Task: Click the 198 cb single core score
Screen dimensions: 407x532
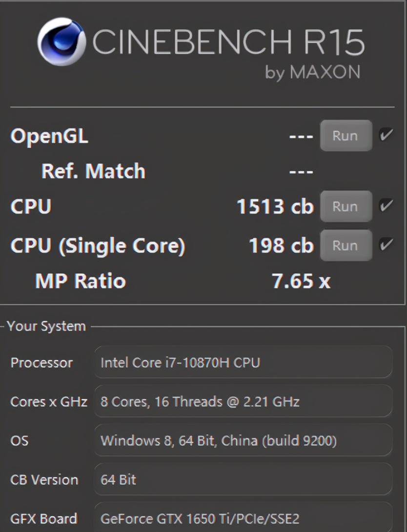Action: [x=281, y=246]
